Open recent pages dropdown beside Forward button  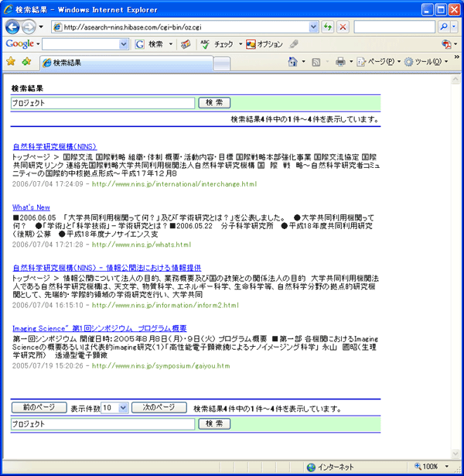click(41, 27)
